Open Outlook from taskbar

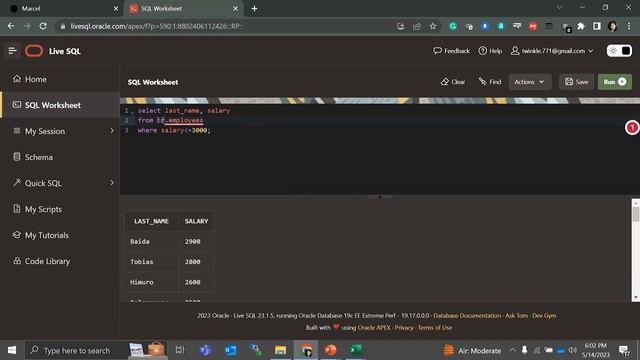(230, 350)
